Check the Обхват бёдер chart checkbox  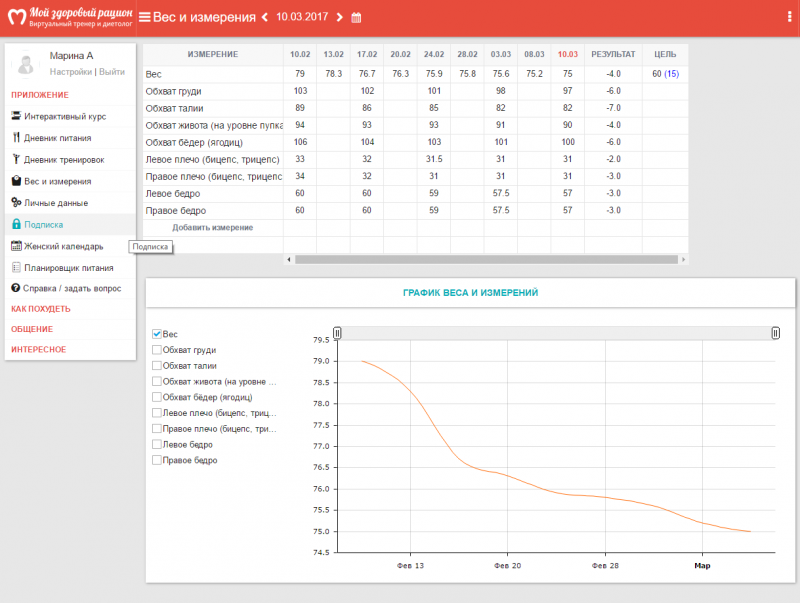tap(157, 397)
